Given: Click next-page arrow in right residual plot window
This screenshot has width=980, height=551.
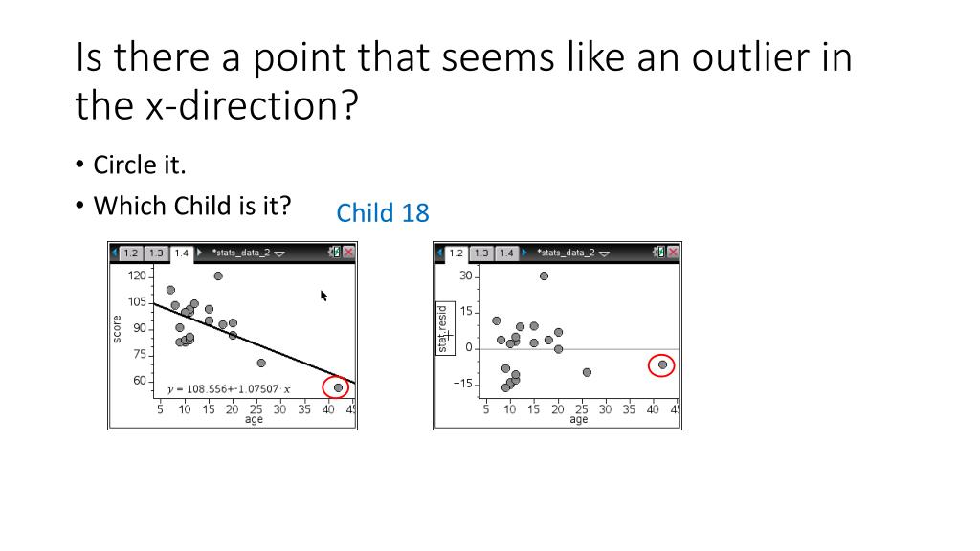Looking at the screenshot, I should point(524,253).
